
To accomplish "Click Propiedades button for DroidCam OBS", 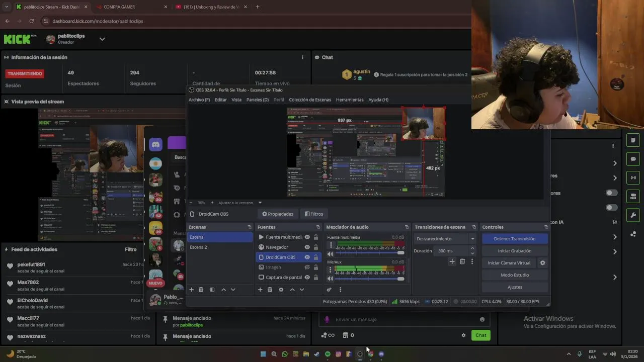I will coord(278,214).
